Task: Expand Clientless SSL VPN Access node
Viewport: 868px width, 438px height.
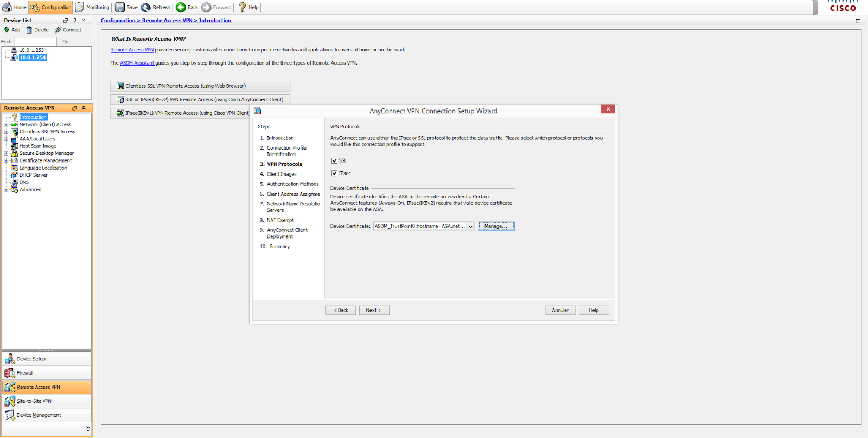Action: (6, 132)
